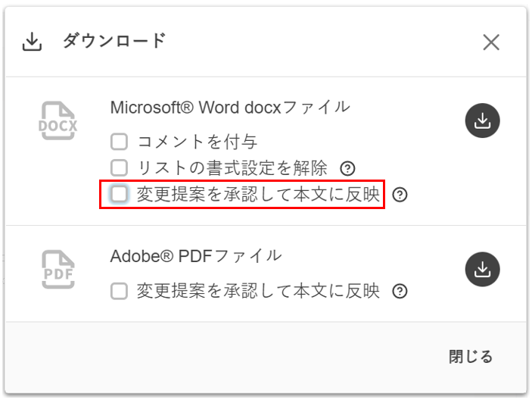Click the 変更提案 label text in PDF section
532x400 pixels.
(x=258, y=292)
